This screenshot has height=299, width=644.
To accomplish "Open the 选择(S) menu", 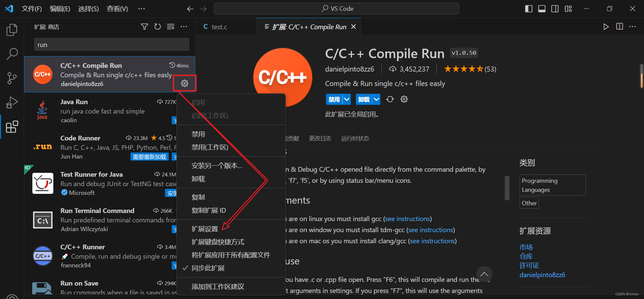I will point(89,9).
